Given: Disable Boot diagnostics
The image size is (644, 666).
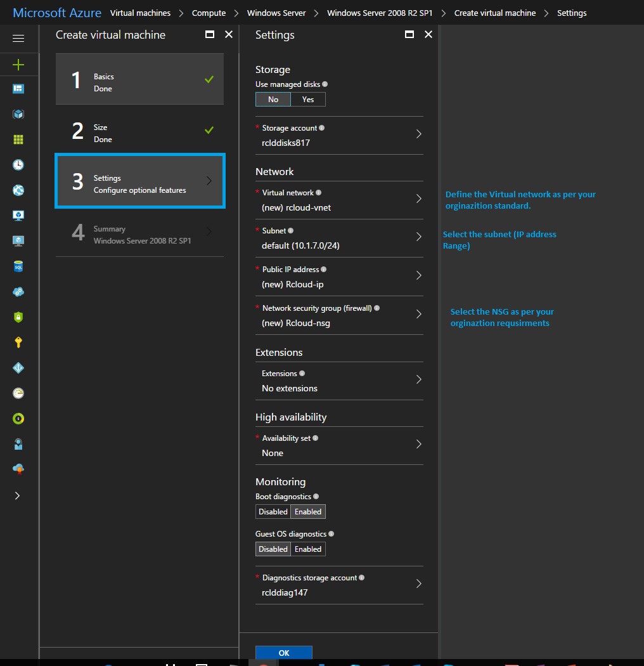Looking at the screenshot, I should click(x=273, y=511).
